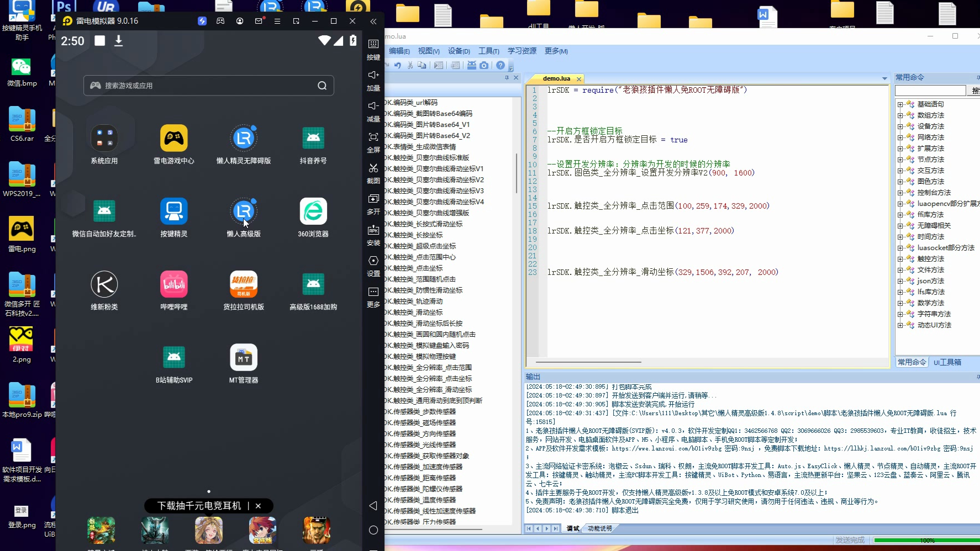Click the emulator gamepad icon in title bar
The image size is (980, 551).
[x=220, y=21]
